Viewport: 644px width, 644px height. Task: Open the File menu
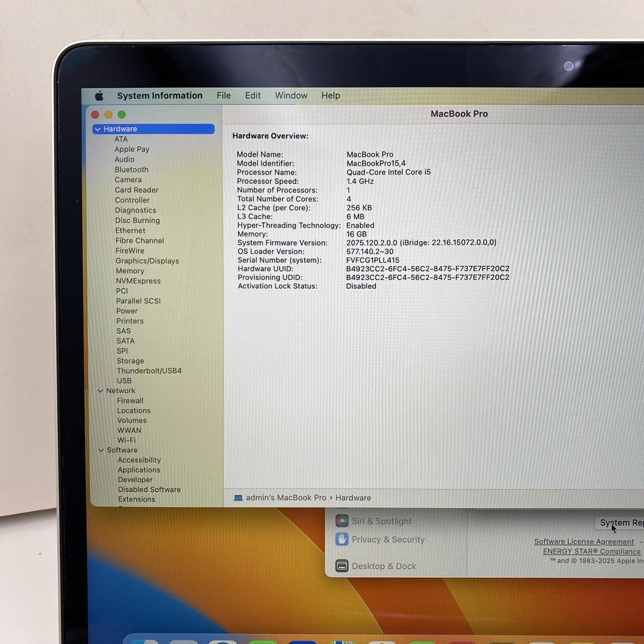pos(224,95)
